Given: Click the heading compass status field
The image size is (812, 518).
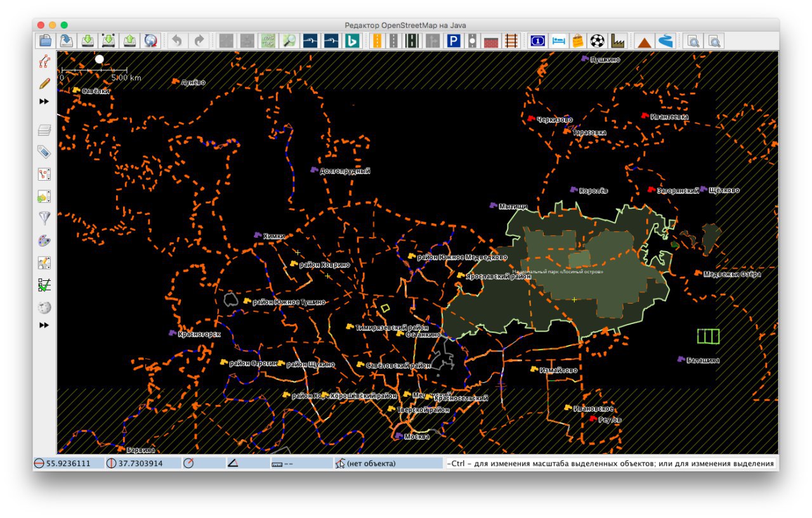Looking at the screenshot, I should tap(203, 463).
